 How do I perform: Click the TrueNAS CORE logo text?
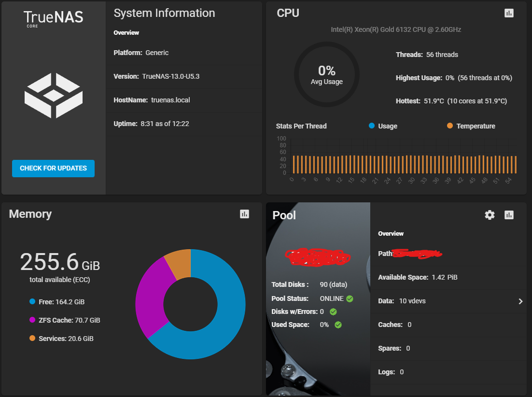(x=53, y=18)
